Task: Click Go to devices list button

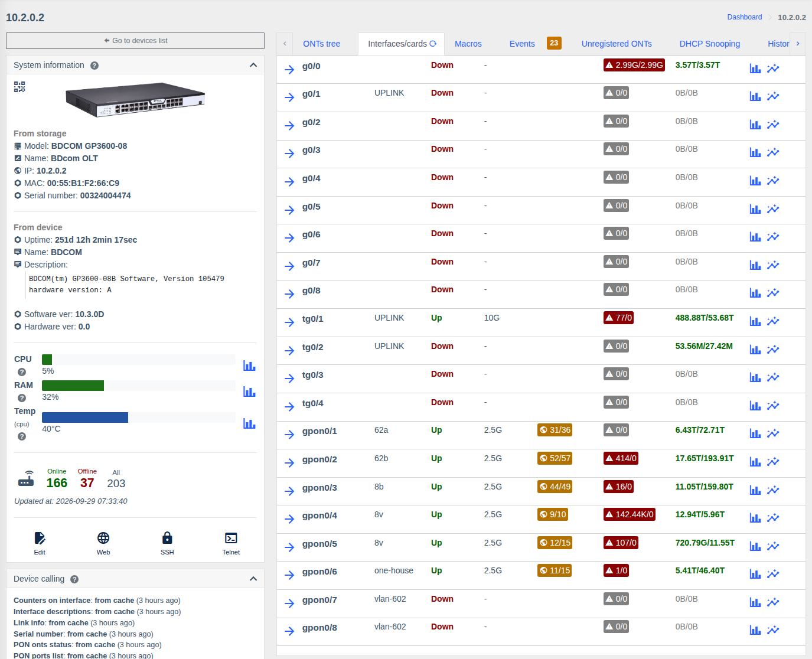Action: [x=135, y=41]
